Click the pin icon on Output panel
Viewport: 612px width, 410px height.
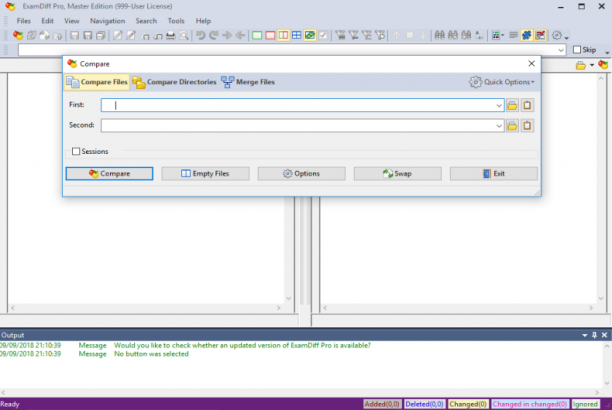click(594, 335)
